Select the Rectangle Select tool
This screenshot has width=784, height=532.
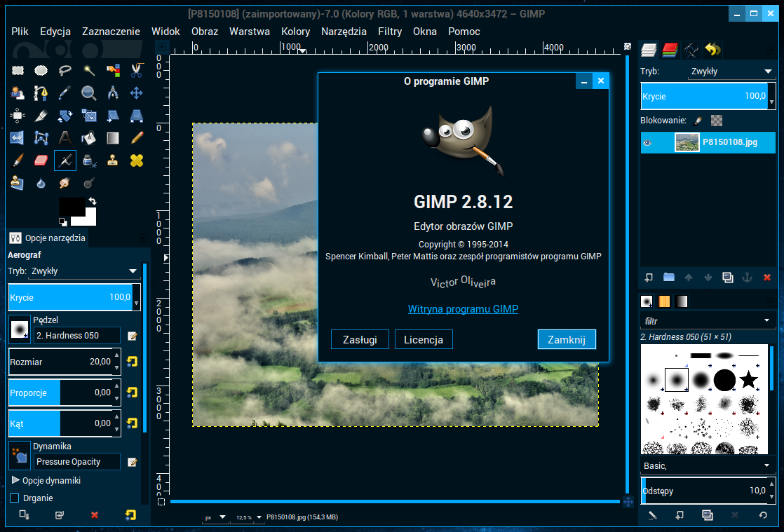[18, 70]
